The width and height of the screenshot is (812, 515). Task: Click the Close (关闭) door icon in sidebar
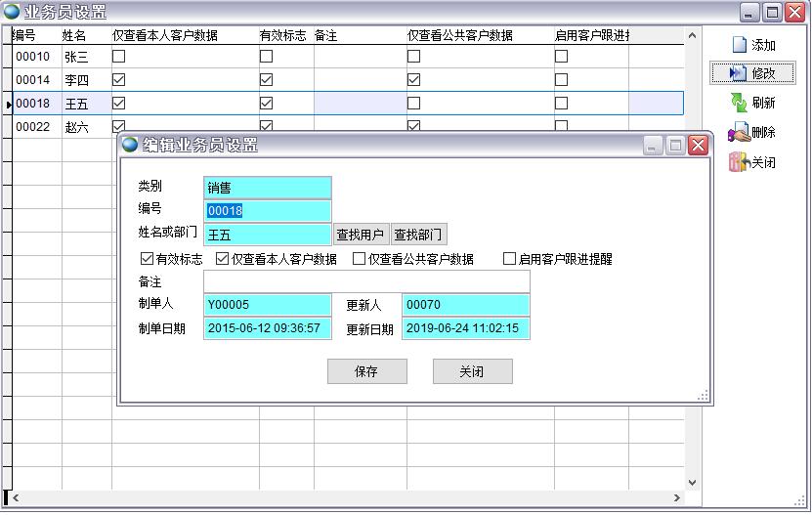tap(739, 162)
